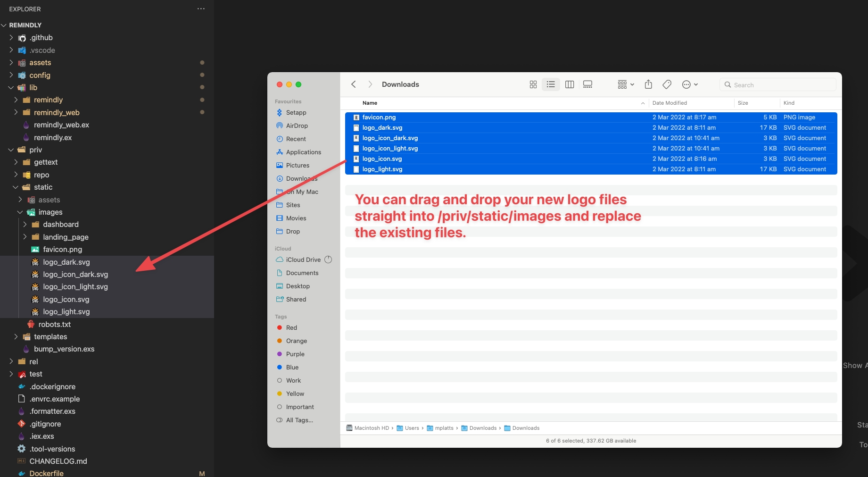Expand the templates folder
Viewport: 868px width, 477px height.
click(50, 336)
